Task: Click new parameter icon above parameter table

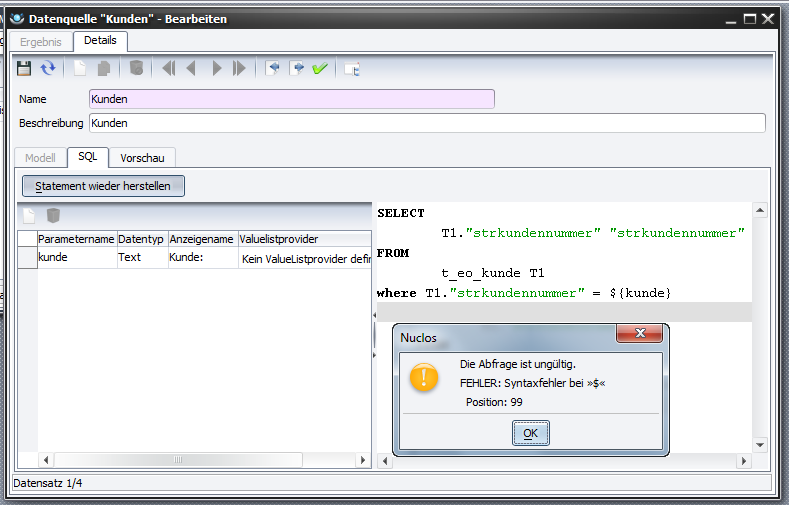Action: point(29,216)
